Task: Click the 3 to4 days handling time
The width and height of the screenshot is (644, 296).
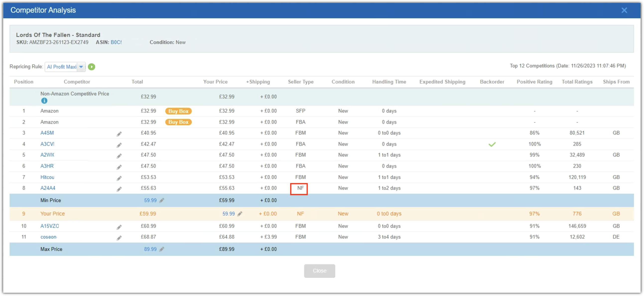Action: [x=389, y=237]
